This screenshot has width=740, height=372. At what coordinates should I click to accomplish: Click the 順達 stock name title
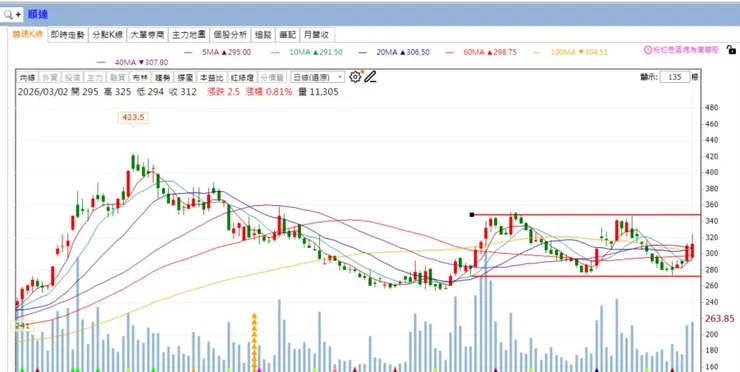(37, 15)
